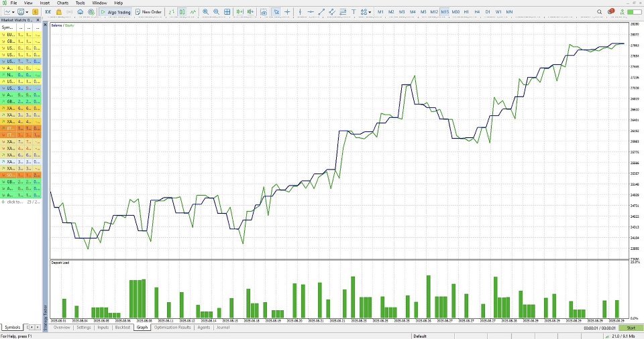Zoom out on the chart
This screenshot has width=644, height=339.
[216, 12]
